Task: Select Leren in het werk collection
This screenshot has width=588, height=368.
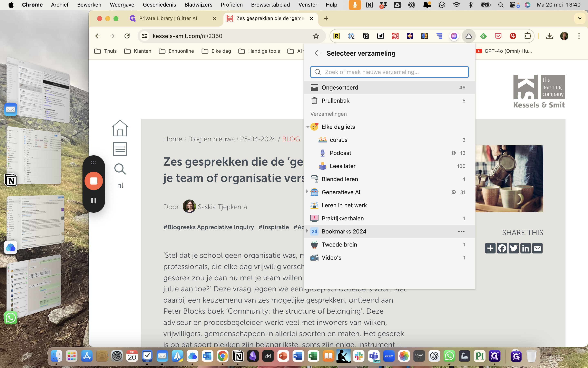Action: [x=389, y=205]
